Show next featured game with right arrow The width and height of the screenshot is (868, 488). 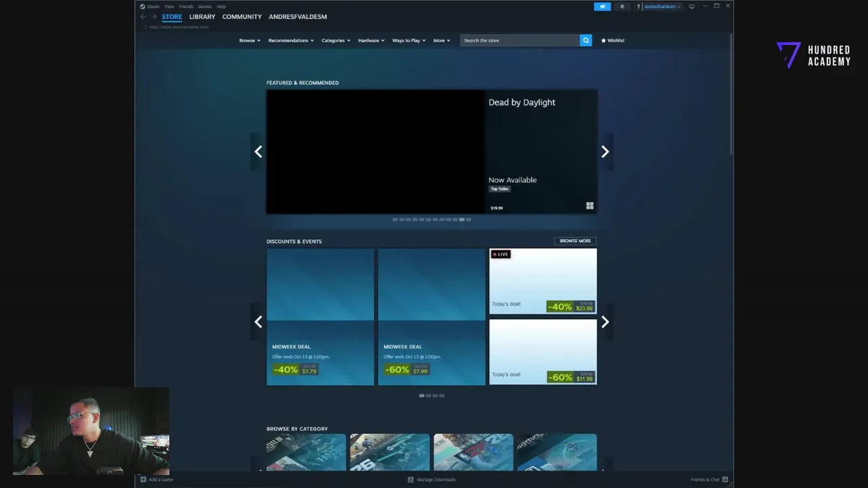(x=605, y=152)
